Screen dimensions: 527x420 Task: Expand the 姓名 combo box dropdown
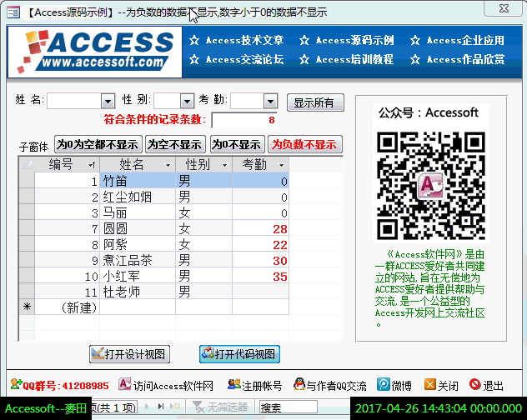click(x=108, y=101)
